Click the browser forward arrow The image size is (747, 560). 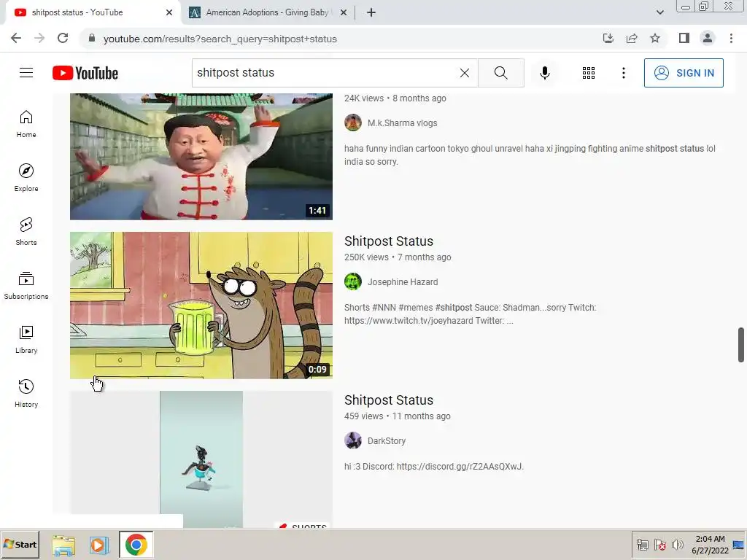click(x=39, y=39)
